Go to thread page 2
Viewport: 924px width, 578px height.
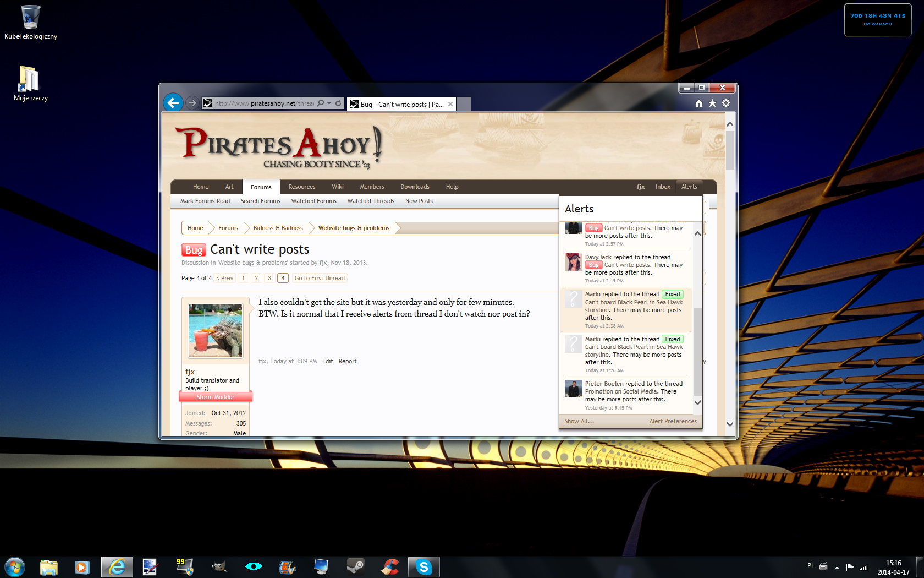coord(256,278)
